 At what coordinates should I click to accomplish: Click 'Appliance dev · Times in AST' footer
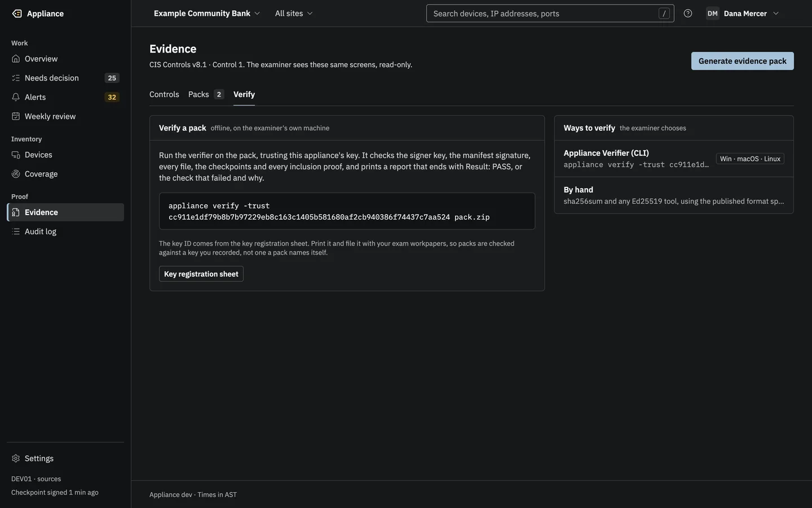(193, 494)
